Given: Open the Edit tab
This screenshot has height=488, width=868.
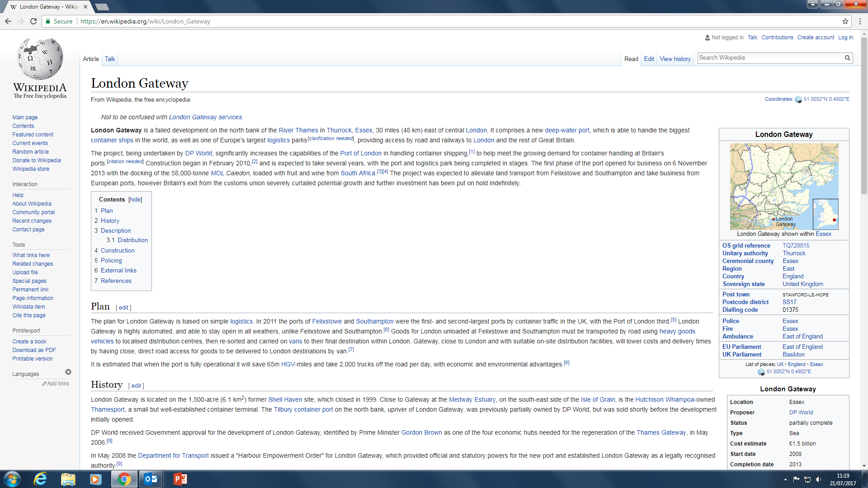Looking at the screenshot, I should (649, 59).
